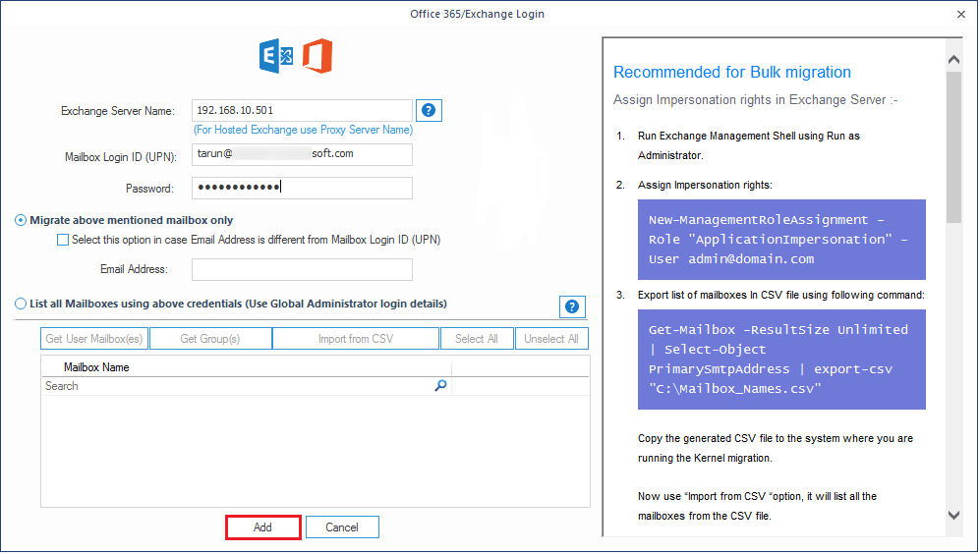Click 'Now use Import from CSV option' paragraph
The image size is (980, 554).
[758, 507]
